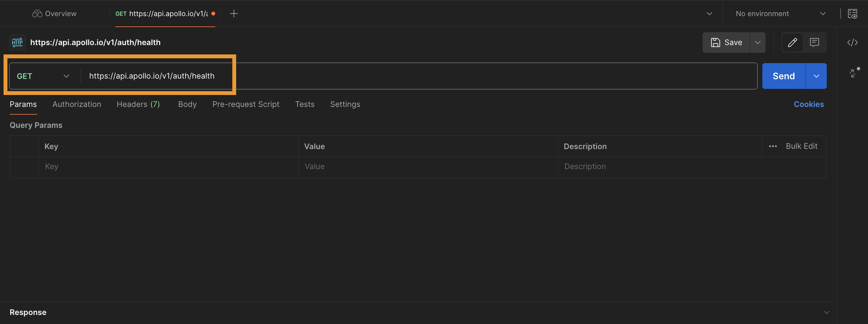Open the Overview tab

pos(54,14)
